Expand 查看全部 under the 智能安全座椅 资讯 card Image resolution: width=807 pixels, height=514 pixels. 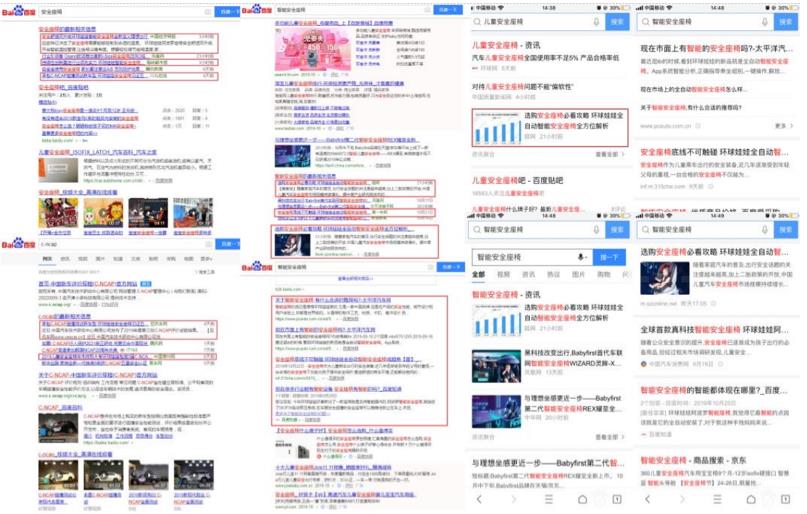pos(609,437)
